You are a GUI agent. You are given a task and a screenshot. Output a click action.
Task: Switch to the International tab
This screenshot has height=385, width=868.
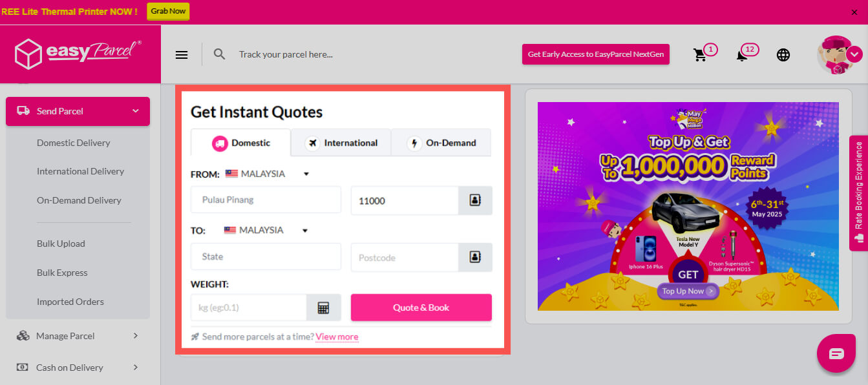click(x=341, y=143)
